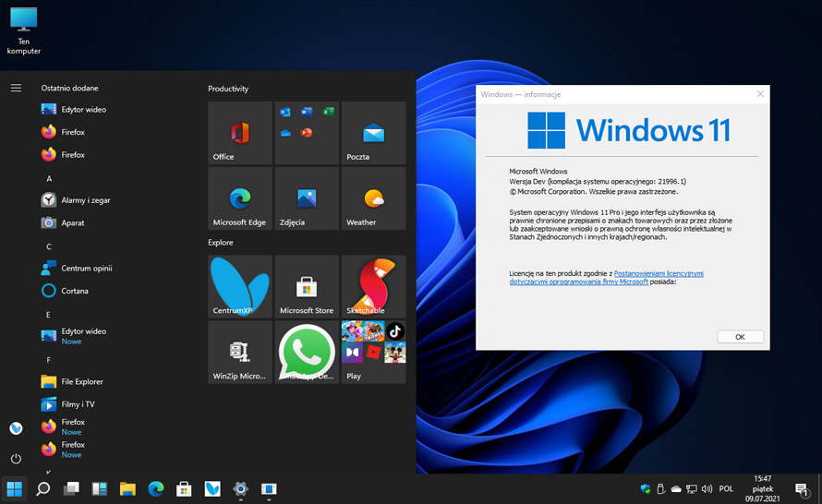
Task: Launch Edge from the taskbar
Action: 156,489
